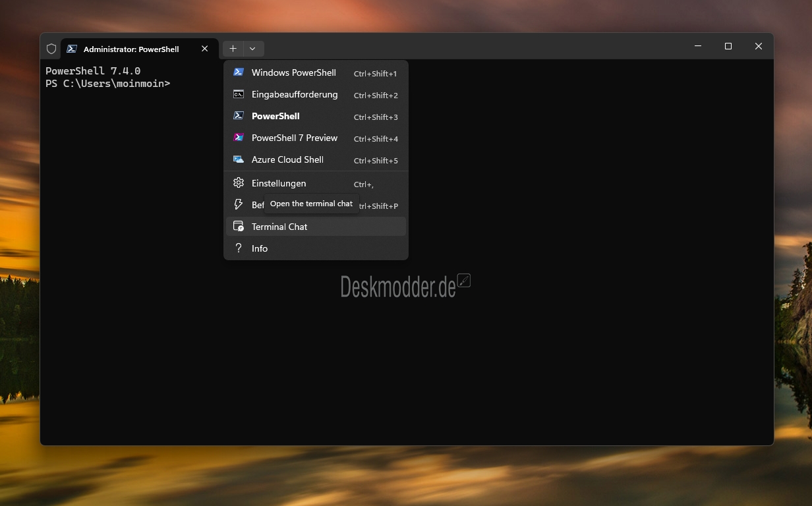Viewport: 812px width, 506px height.
Task: Launch Eingabeaufforderung profile
Action: pos(316,94)
